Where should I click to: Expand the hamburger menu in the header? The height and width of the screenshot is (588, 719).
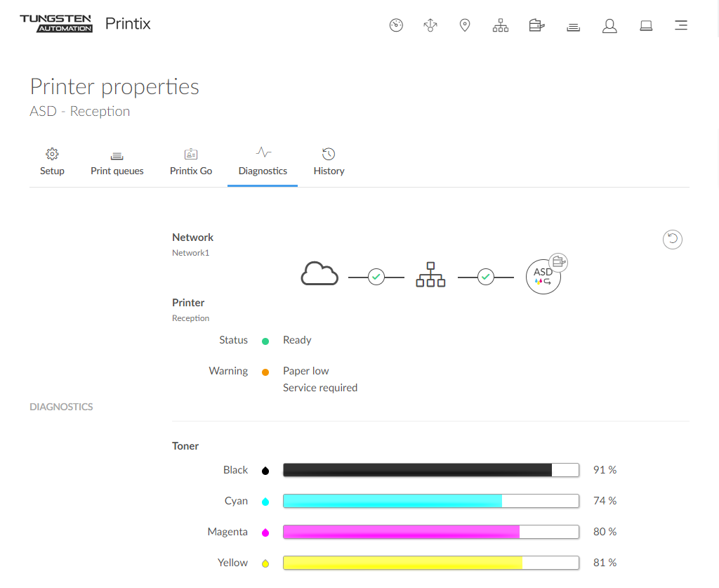[681, 26]
